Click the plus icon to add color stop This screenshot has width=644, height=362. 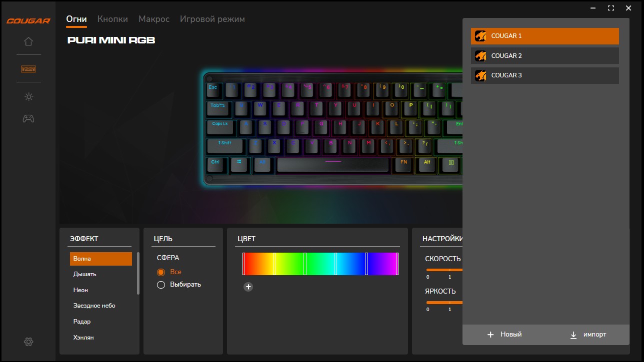248,287
